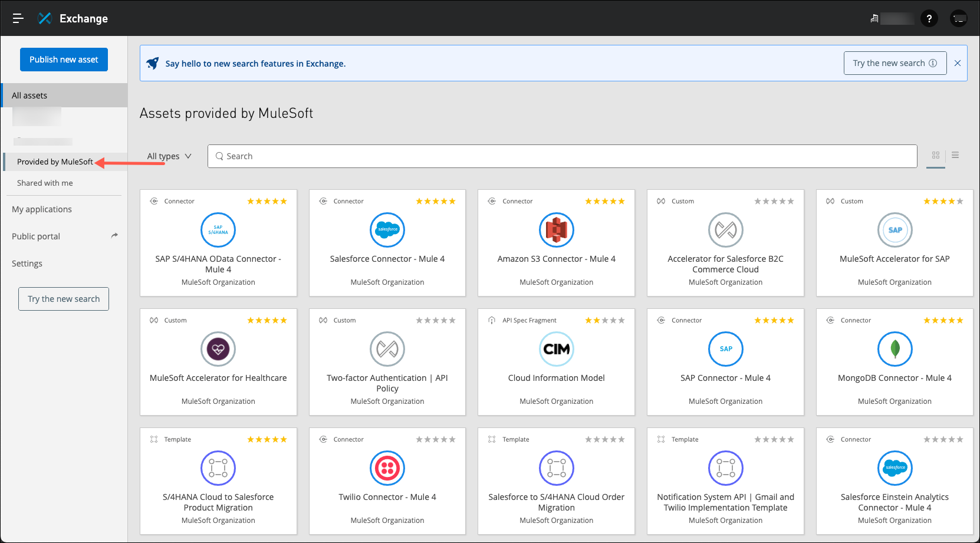Open MongoDB Connector leaf icon
The height and width of the screenshot is (543, 980).
click(x=895, y=349)
